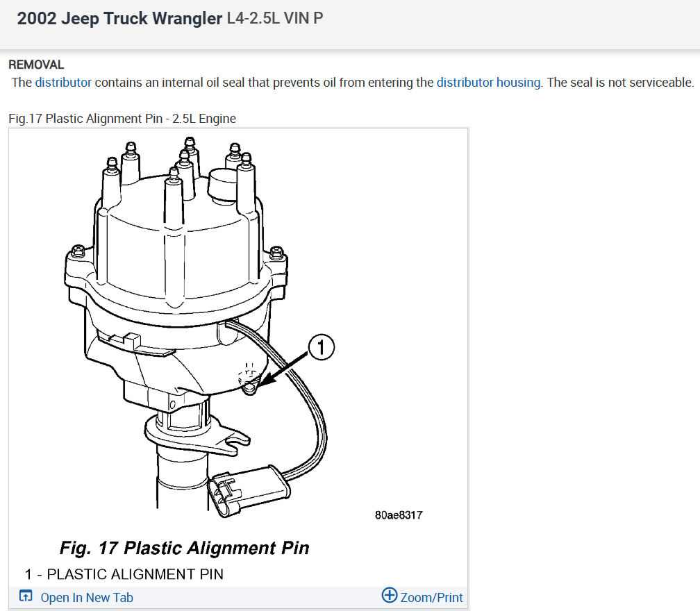Click the REMOVAL section heading

(x=36, y=65)
